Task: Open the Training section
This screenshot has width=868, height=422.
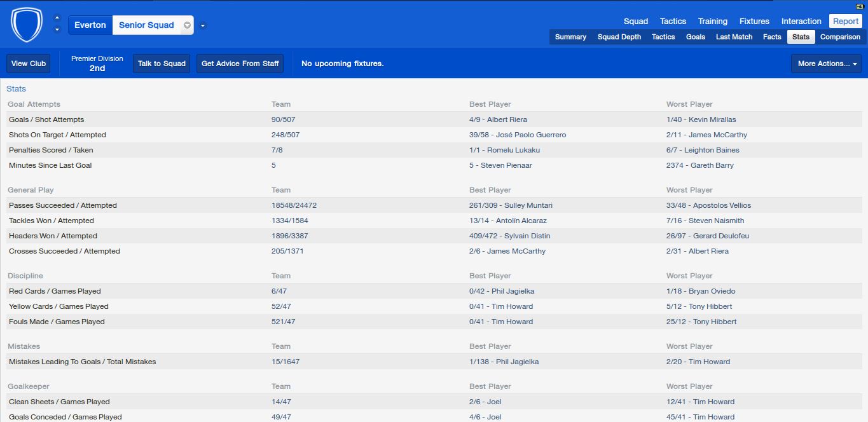Action: (x=712, y=21)
